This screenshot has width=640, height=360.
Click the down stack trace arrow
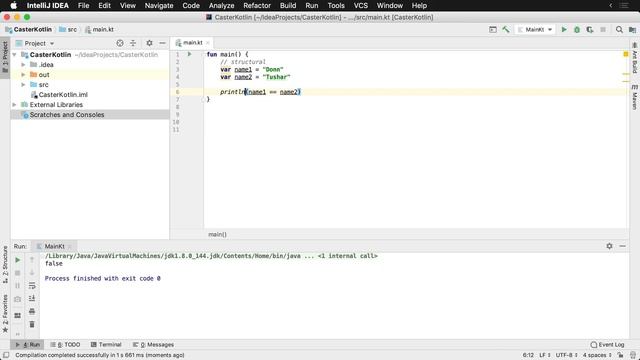click(32, 273)
